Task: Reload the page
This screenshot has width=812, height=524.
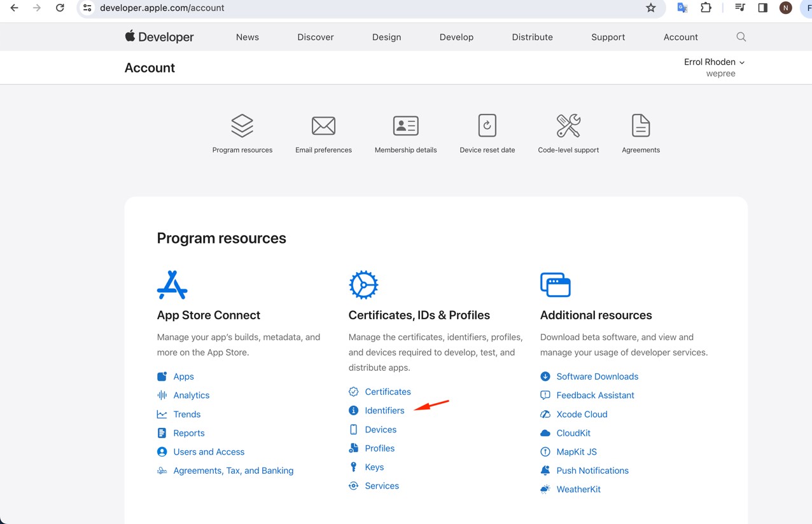Action: click(x=60, y=8)
